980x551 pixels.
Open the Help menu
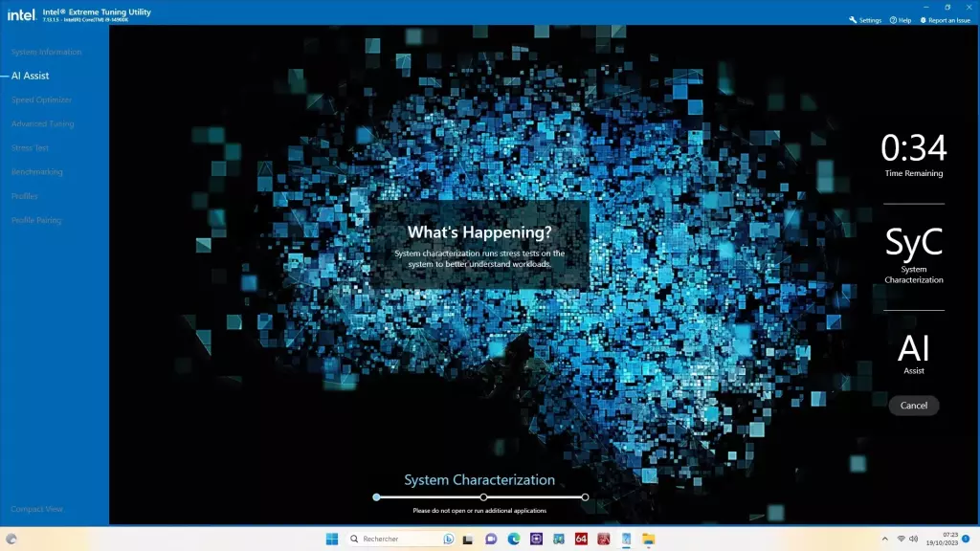(900, 20)
